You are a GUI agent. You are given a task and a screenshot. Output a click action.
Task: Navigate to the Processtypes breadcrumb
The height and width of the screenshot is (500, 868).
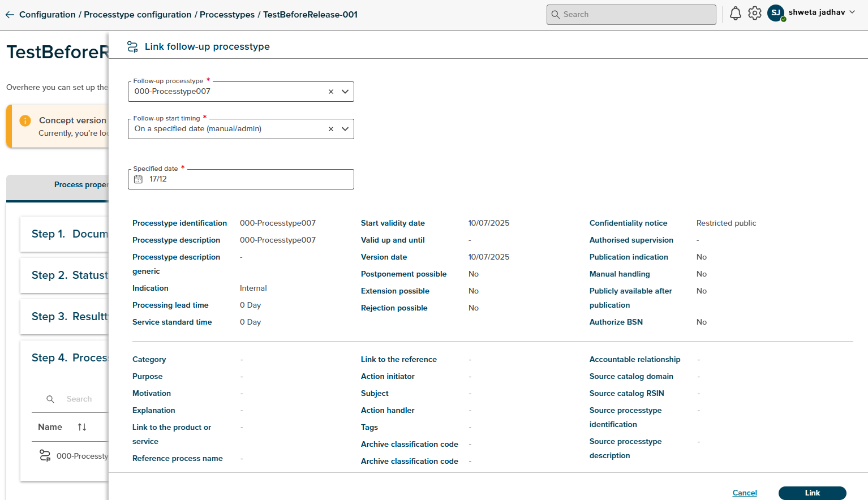(227, 15)
